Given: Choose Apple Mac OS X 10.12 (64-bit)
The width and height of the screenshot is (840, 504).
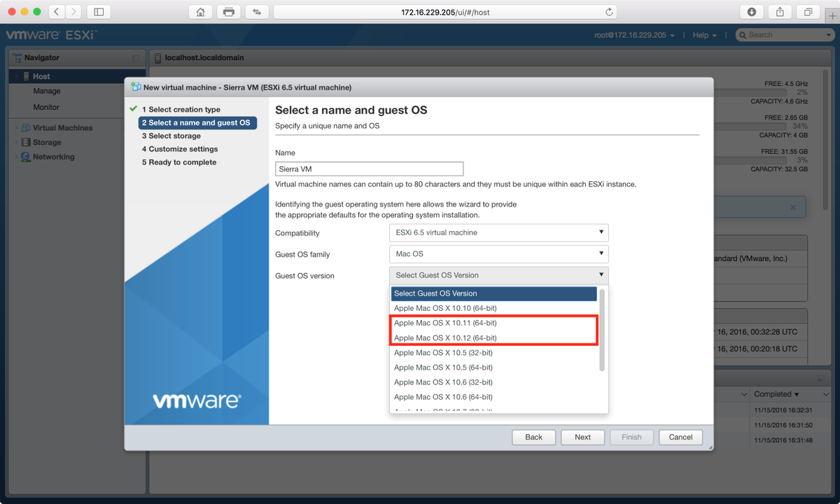Looking at the screenshot, I should pos(493,338).
